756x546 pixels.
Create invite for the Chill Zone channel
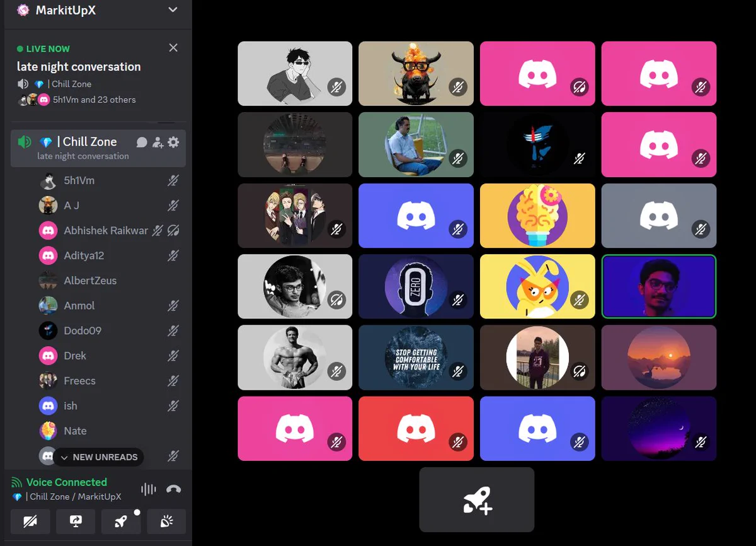point(157,142)
